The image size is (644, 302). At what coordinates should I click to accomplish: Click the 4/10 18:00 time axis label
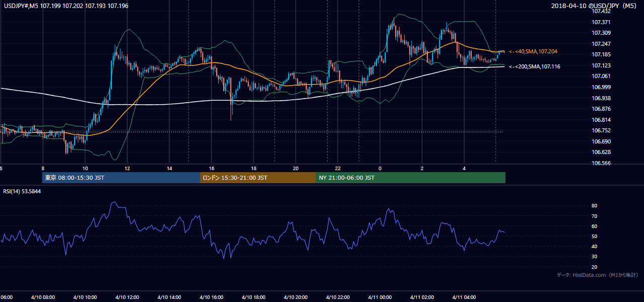(253, 297)
